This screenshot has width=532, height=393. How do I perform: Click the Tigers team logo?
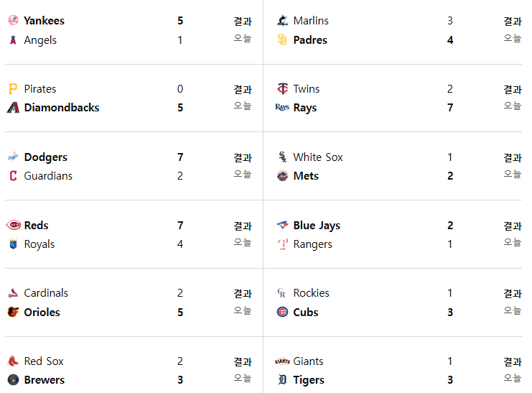(282, 379)
